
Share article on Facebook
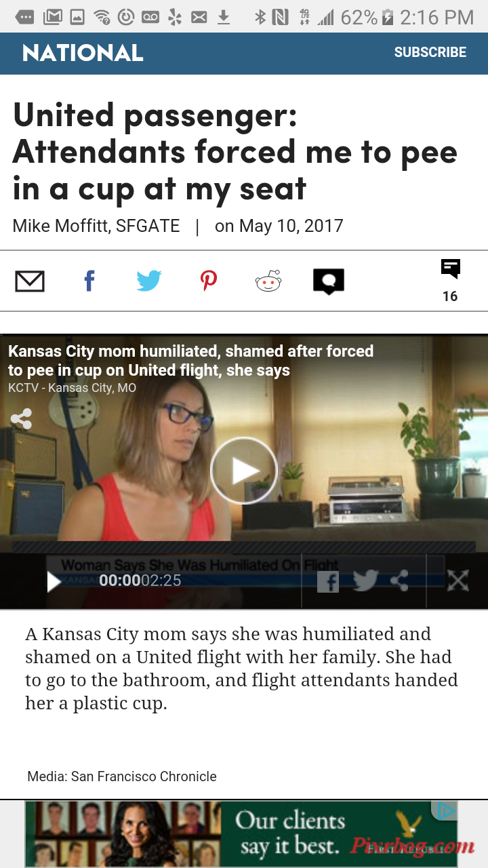pyautogui.click(x=89, y=281)
